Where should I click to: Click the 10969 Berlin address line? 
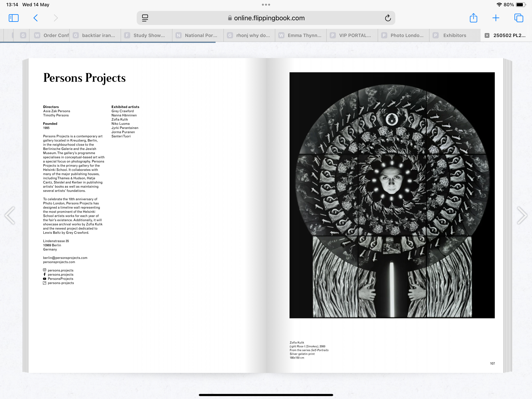click(52, 245)
